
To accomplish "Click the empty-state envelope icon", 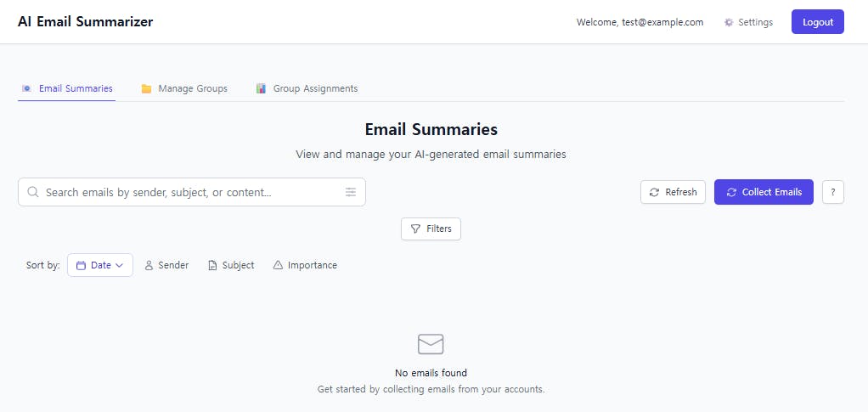I will point(431,344).
